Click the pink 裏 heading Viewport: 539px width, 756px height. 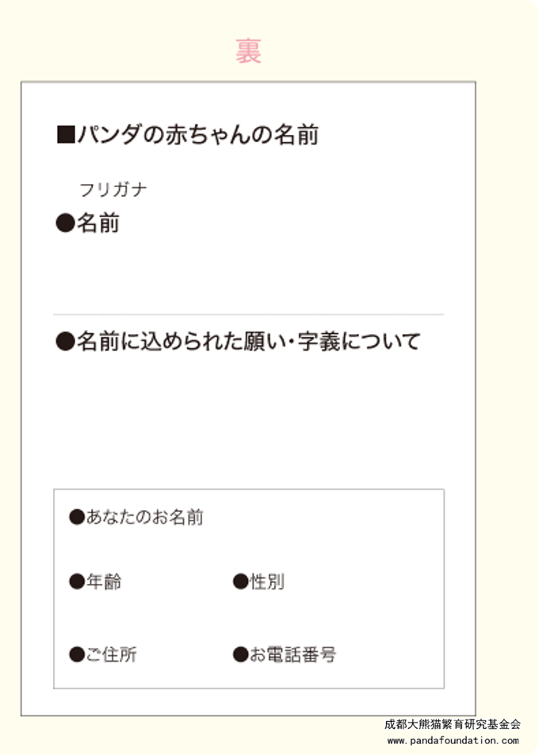point(248,51)
